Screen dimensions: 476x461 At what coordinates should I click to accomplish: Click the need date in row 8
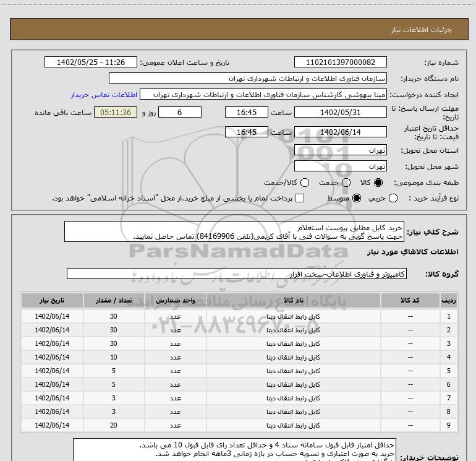(x=52, y=411)
